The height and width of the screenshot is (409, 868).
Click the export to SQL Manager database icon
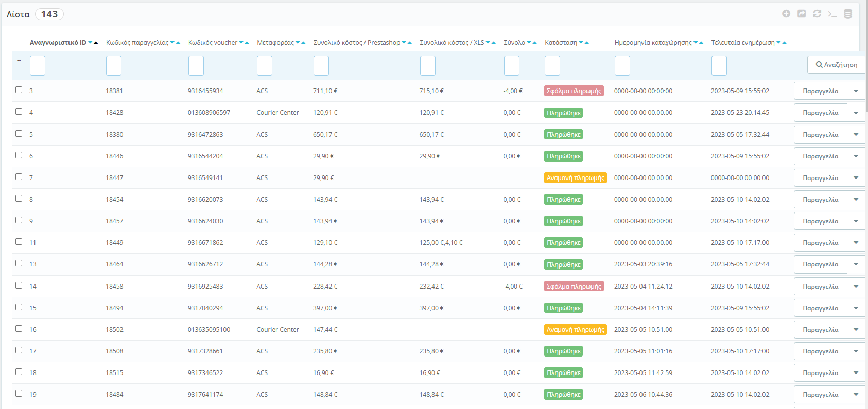848,14
